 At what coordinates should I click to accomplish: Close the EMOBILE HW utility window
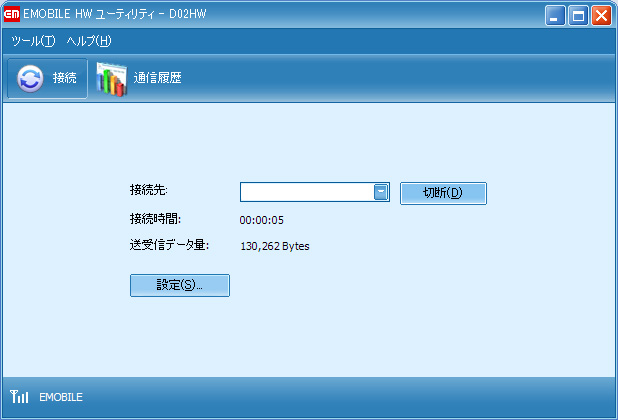click(601, 16)
